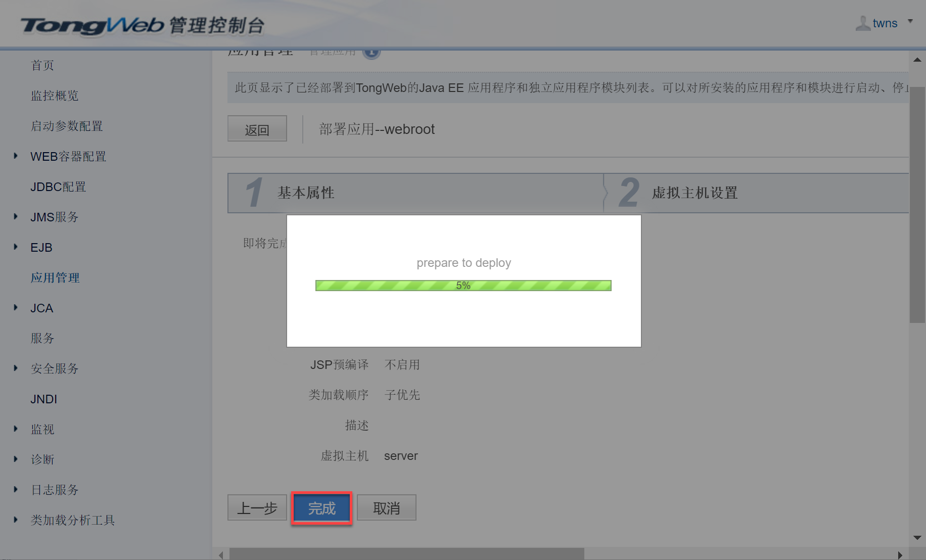This screenshot has height=560, width=926.
Task: Click the 返回 button
Action: click(x=257, y=129)
